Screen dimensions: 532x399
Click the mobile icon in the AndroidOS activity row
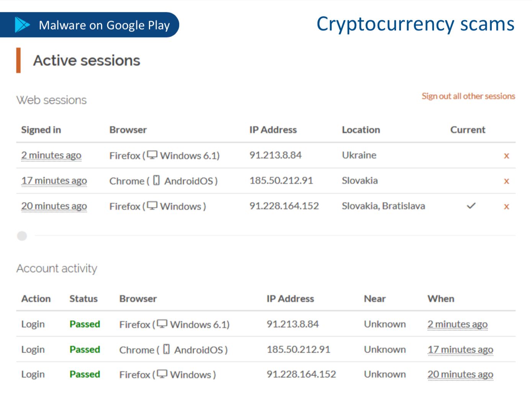coord(166,349)
